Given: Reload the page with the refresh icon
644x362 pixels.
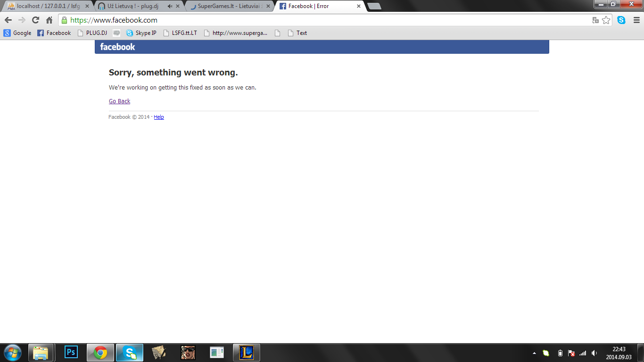Looking at the screenshot, I should (x=35, y=20).
